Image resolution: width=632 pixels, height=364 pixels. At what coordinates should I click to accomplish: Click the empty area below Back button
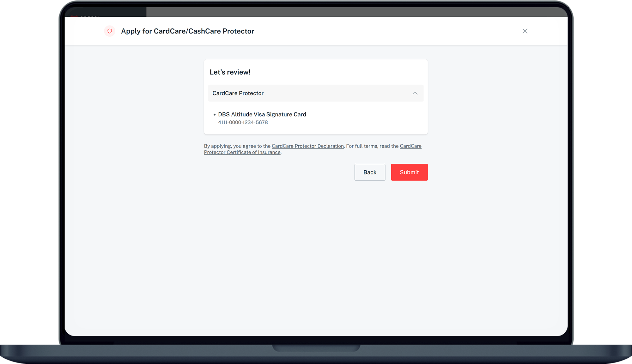[370, 221]
